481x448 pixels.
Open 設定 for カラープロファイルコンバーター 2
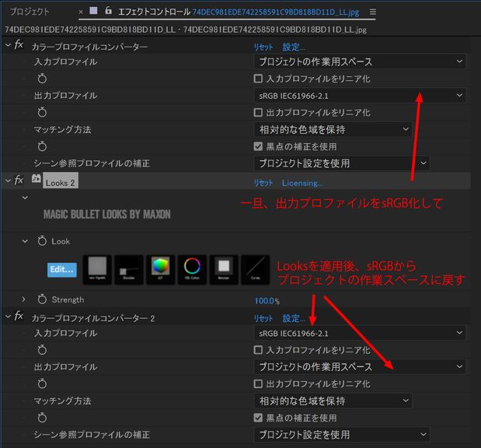click(294, 318)
